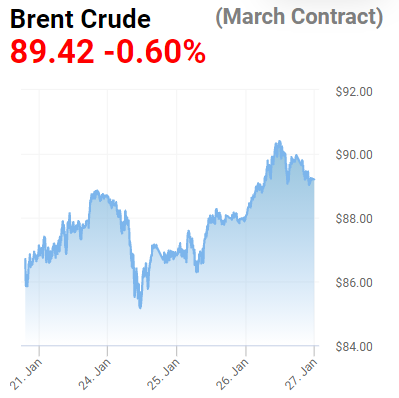This screenshot has width=399, height=398.
Task: Click the $92.00 axis label
Action: point(354,92)
